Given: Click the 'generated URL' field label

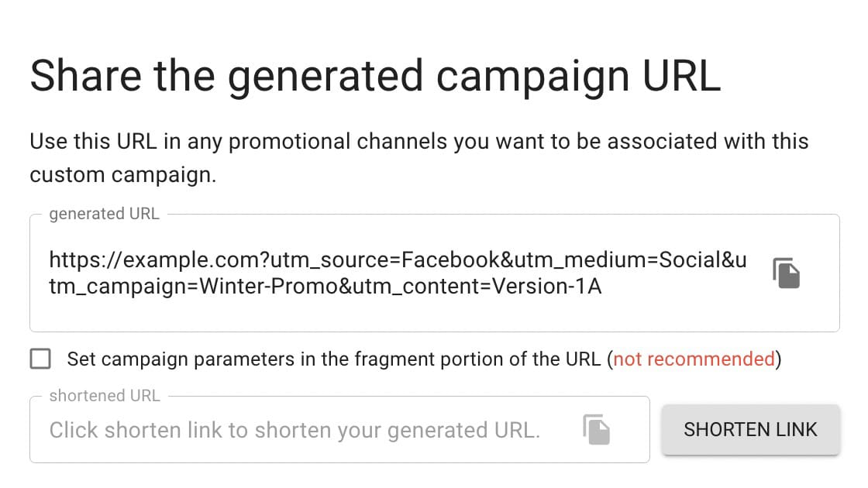Looking at the screenshot, I should coord(104,214).
